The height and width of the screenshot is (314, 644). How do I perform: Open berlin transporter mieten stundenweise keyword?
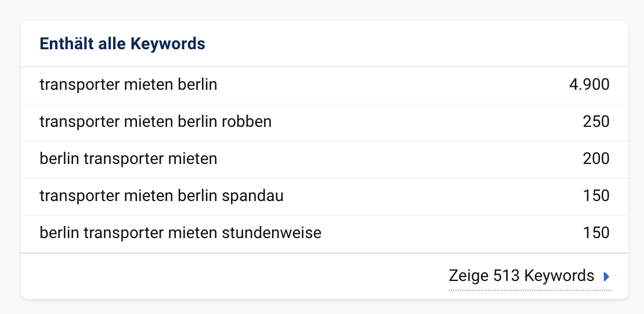pos(180,233)
